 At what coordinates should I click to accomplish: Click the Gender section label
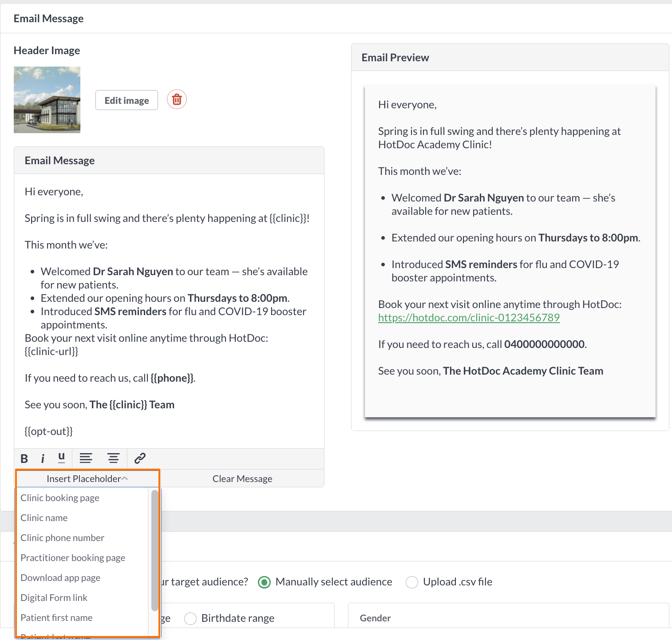coord(375,618)
